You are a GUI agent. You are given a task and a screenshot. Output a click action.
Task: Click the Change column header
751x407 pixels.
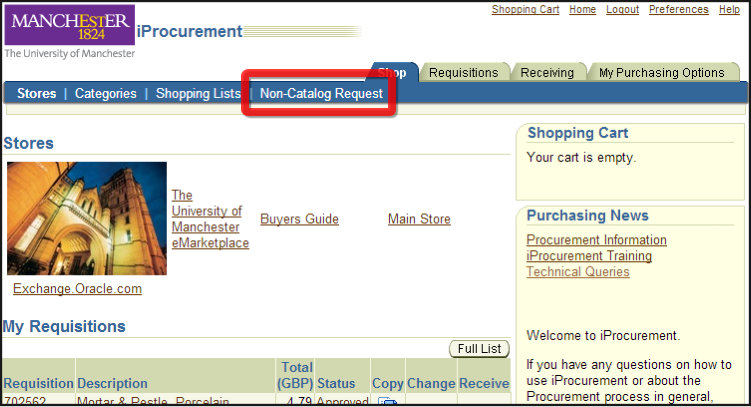431,384
